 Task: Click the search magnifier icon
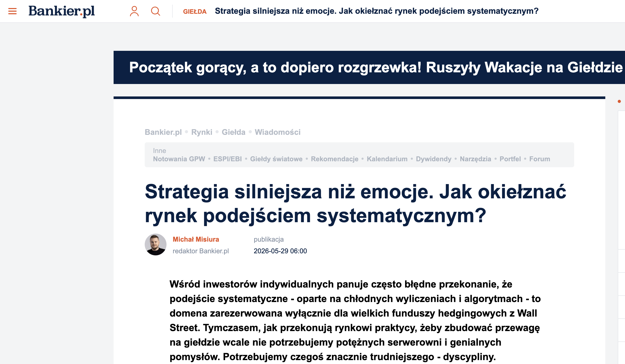156,11
